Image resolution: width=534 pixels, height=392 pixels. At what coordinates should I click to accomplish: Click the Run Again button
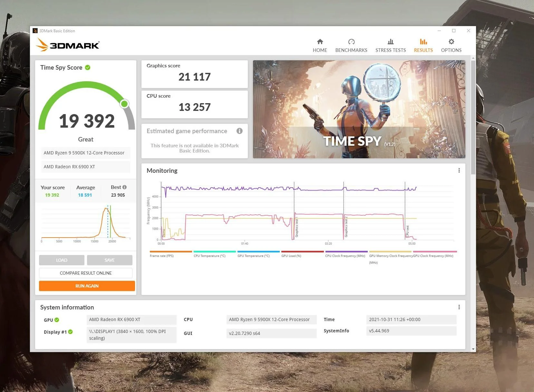pos(87,286)
